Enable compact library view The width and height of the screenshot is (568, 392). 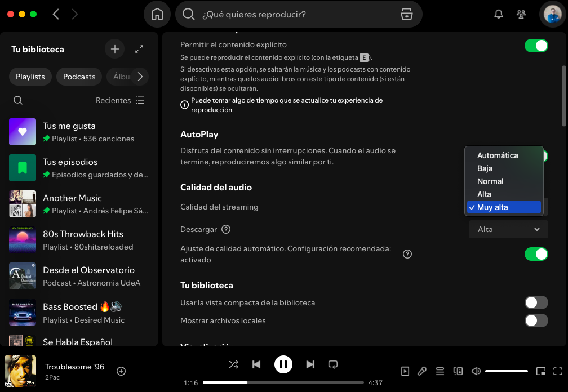(536, 302)
